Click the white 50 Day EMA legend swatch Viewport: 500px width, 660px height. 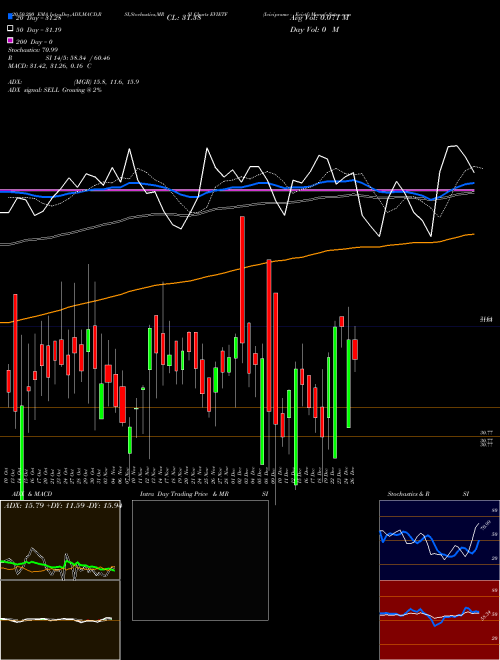click(x=10, y=29)
